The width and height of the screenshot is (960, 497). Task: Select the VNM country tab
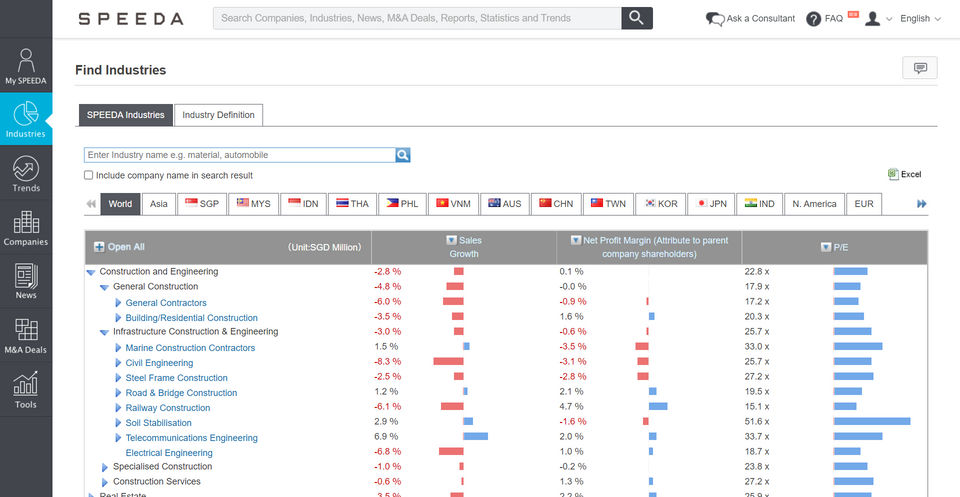(x=454, y=204)
